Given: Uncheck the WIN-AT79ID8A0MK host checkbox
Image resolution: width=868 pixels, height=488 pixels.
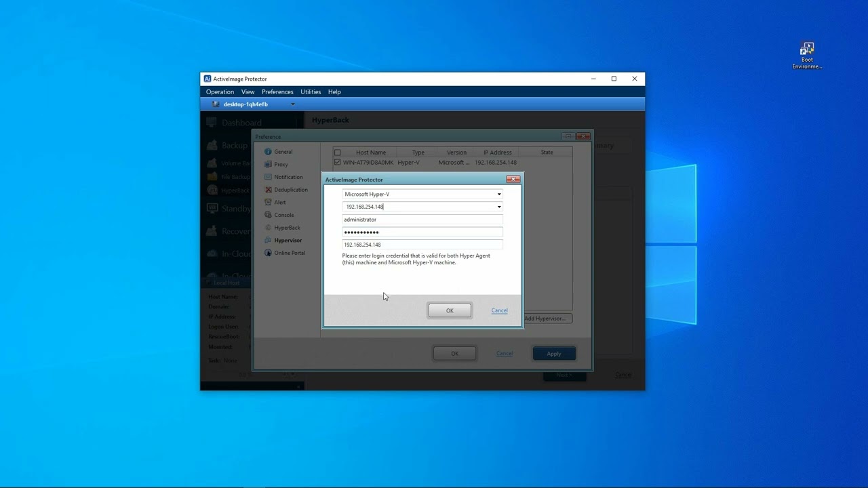Looking at the screenshot, I should coord(338,163).
